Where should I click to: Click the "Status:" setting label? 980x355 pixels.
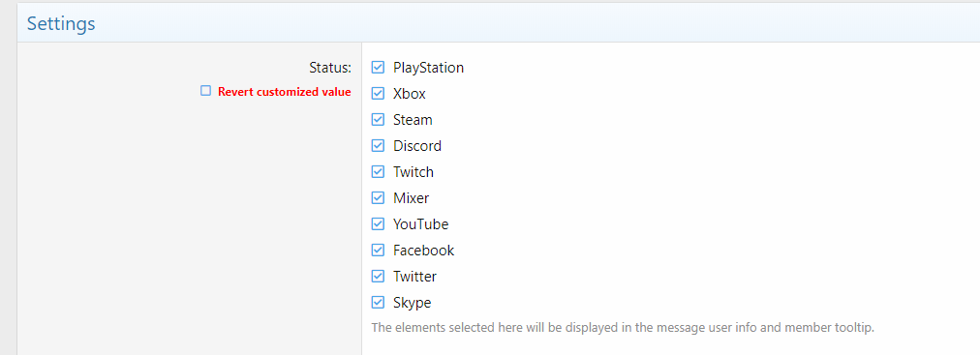point(330,68)
